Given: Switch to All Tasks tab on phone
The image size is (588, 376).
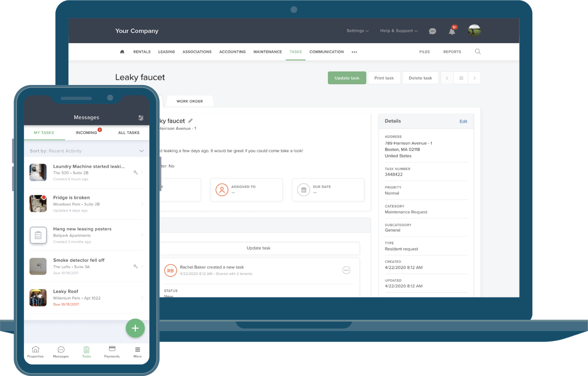Looking at the screenshot, I should pos(129,133).
